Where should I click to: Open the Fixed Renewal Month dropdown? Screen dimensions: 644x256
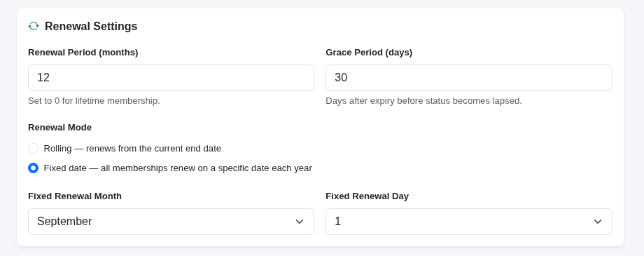(x=171, y=222)
